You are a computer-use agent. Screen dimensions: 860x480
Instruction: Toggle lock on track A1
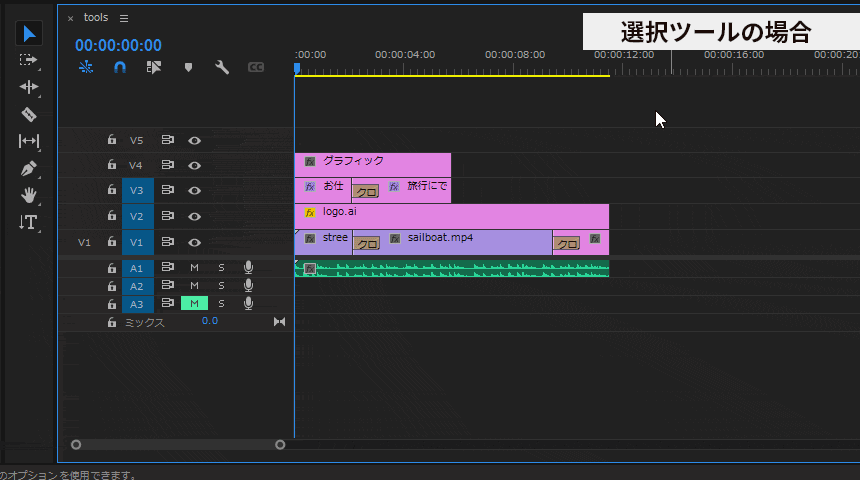(112, 268)
